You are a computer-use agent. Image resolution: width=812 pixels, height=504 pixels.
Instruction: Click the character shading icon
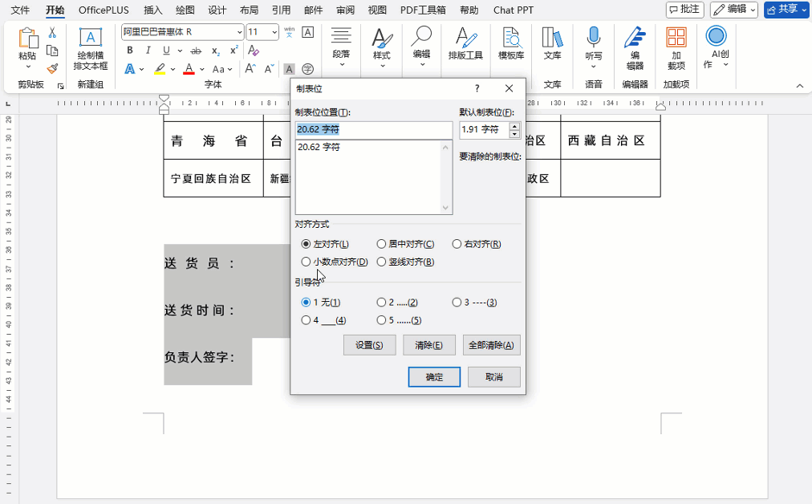290,69
